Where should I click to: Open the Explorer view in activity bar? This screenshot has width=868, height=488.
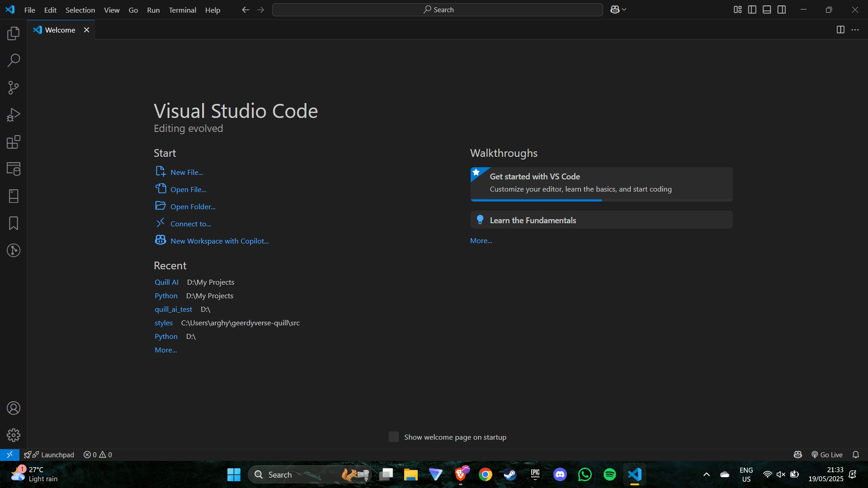14,33
